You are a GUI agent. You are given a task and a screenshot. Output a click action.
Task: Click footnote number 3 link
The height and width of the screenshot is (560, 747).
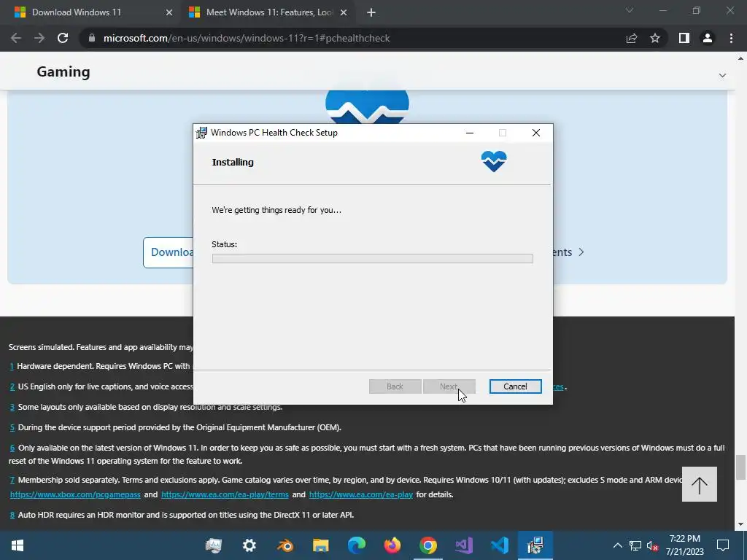[12, 407]
